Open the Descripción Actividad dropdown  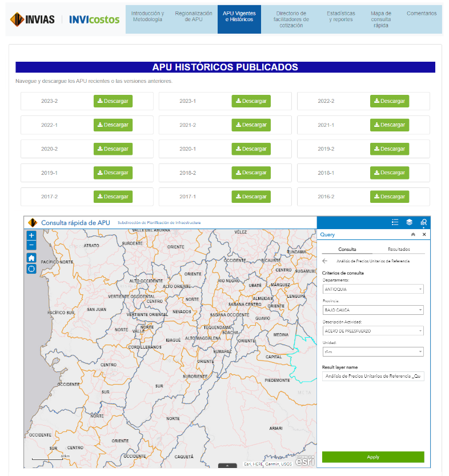(x=373, y=331)
